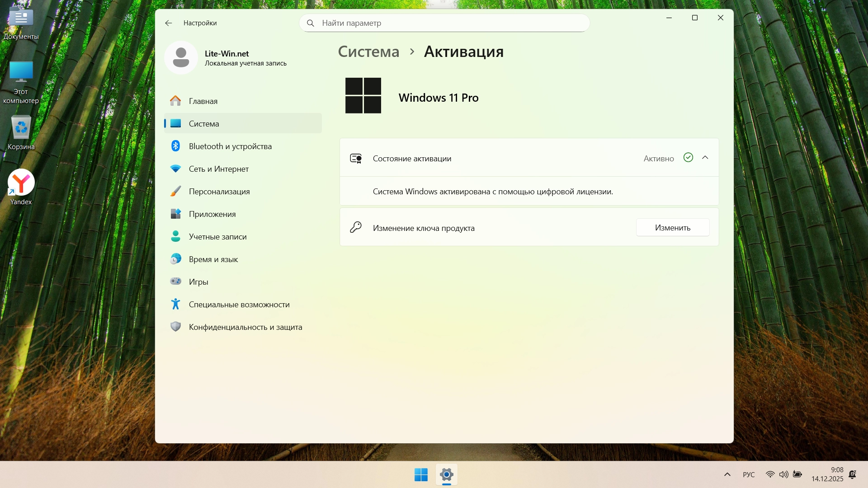Go to Персонализация settings
The width and height of the screenshot is (868, 488).
point(219,192)
